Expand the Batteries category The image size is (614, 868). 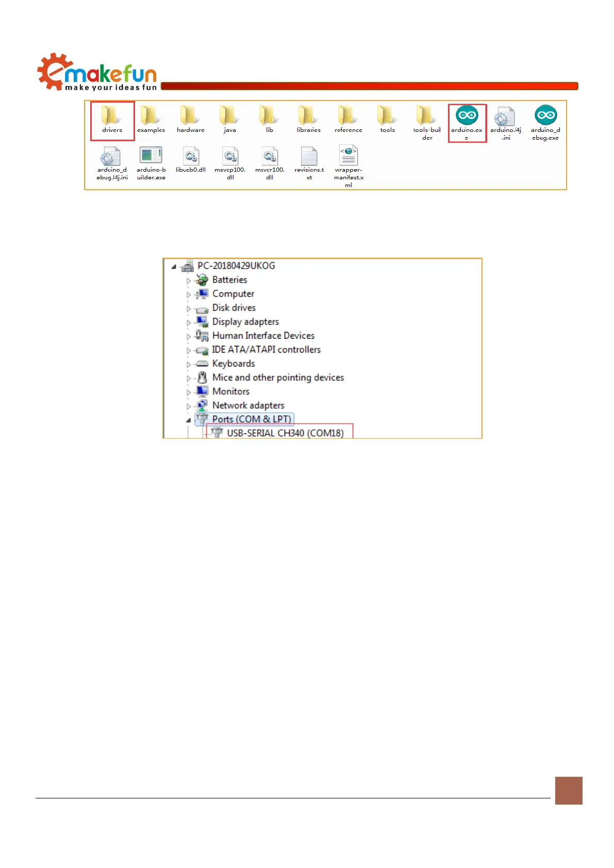click(x=188, y=281)
